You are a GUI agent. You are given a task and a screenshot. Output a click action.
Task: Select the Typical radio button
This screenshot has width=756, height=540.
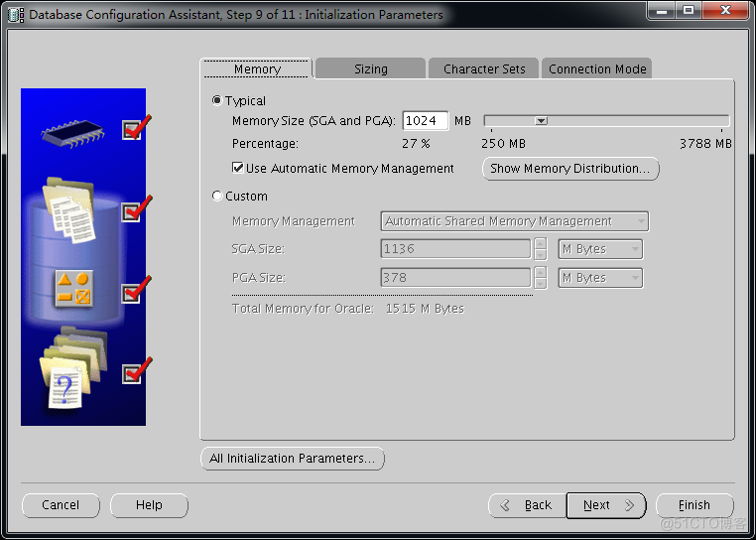coord(217,100)
